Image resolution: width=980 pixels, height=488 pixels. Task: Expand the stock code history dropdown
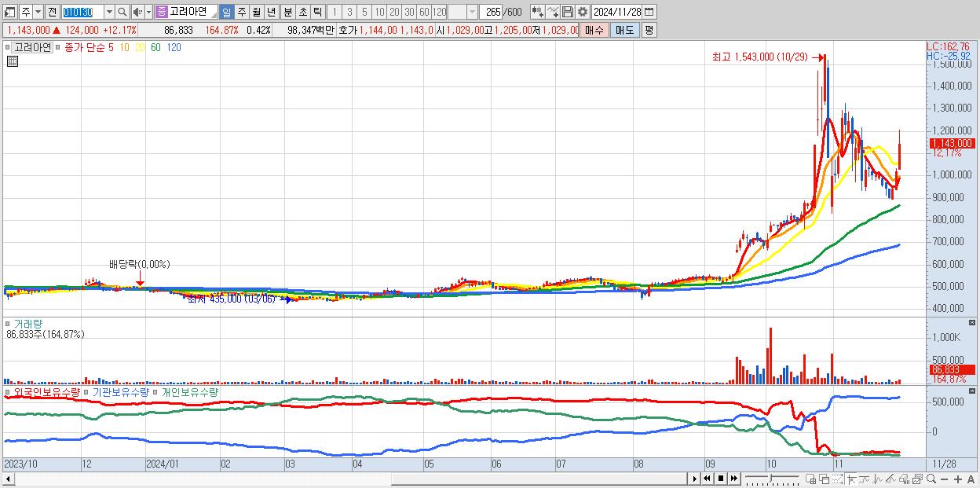point(109,13)
